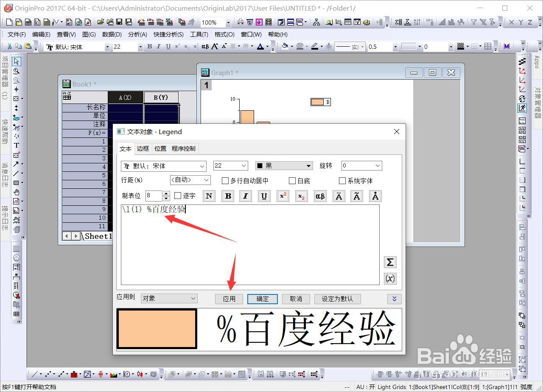This screenshot has width=543, height=392.
Task: Click the New Project icon in toolbar
Action: [x=9, y=22]
